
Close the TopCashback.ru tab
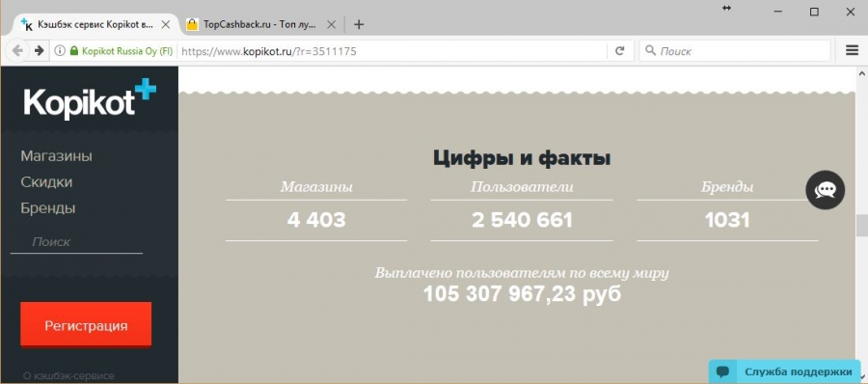(x=331, y=24)
